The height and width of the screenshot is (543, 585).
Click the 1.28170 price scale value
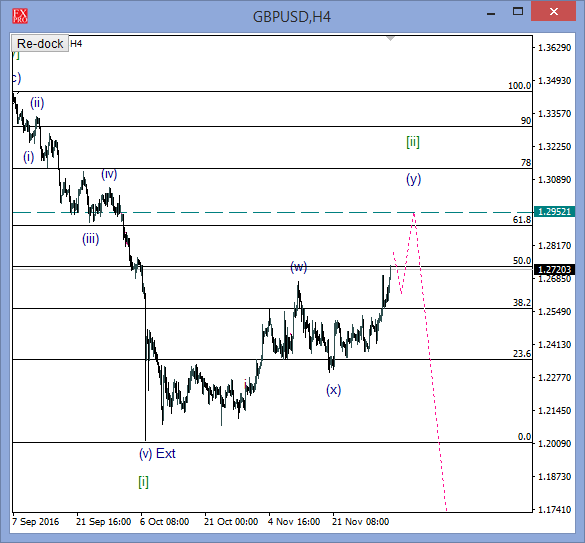554,246
